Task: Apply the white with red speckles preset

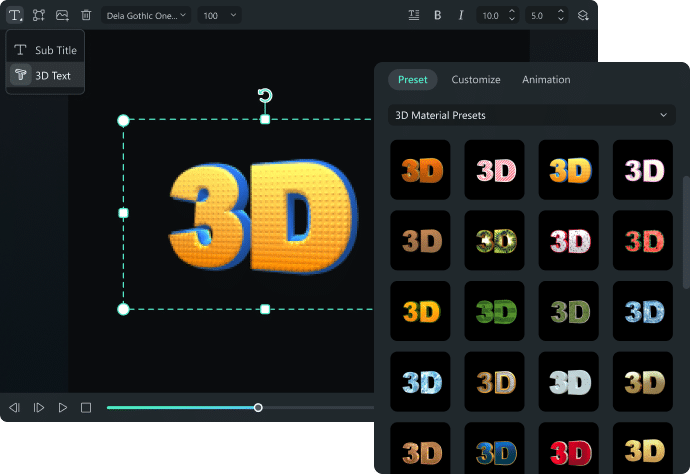Action: click(x=569, y=240)
